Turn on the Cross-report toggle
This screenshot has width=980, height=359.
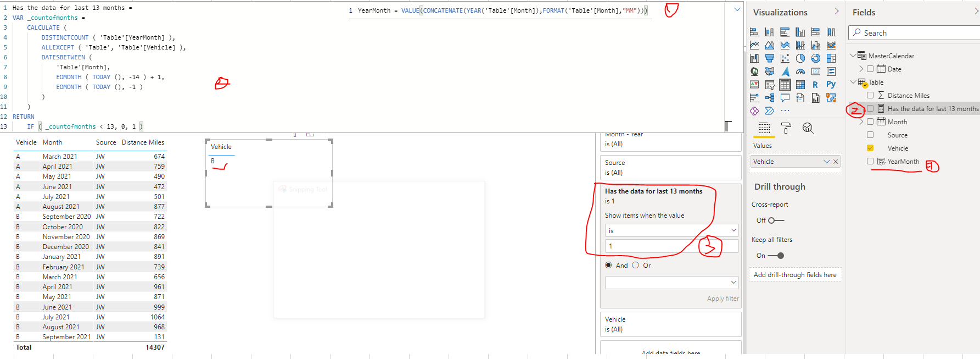(776, 220)
